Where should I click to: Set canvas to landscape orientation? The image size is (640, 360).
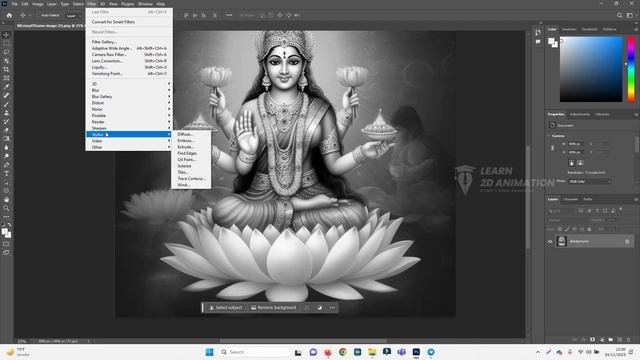pyautogui.click(x=580, y=163)
